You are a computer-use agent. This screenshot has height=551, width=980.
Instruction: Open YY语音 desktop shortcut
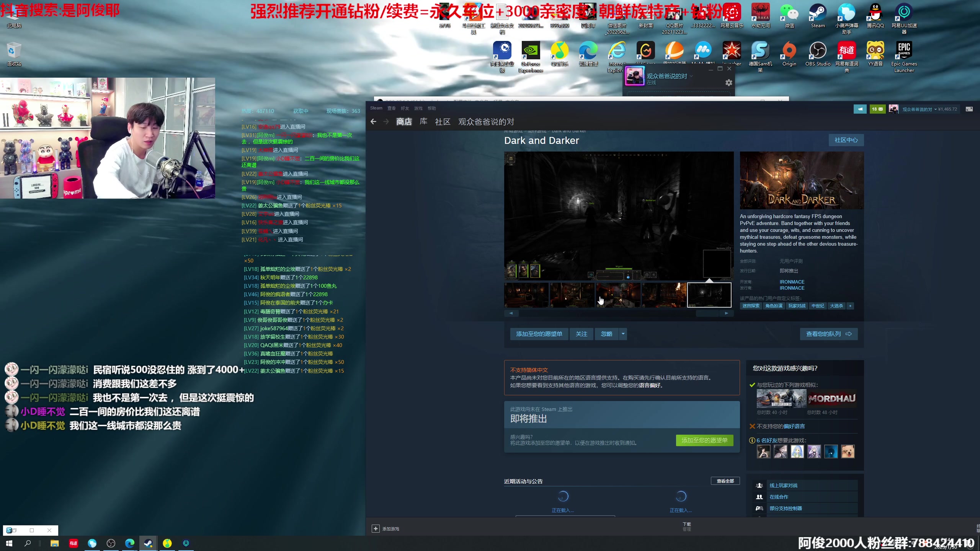[x=875, y=54]
